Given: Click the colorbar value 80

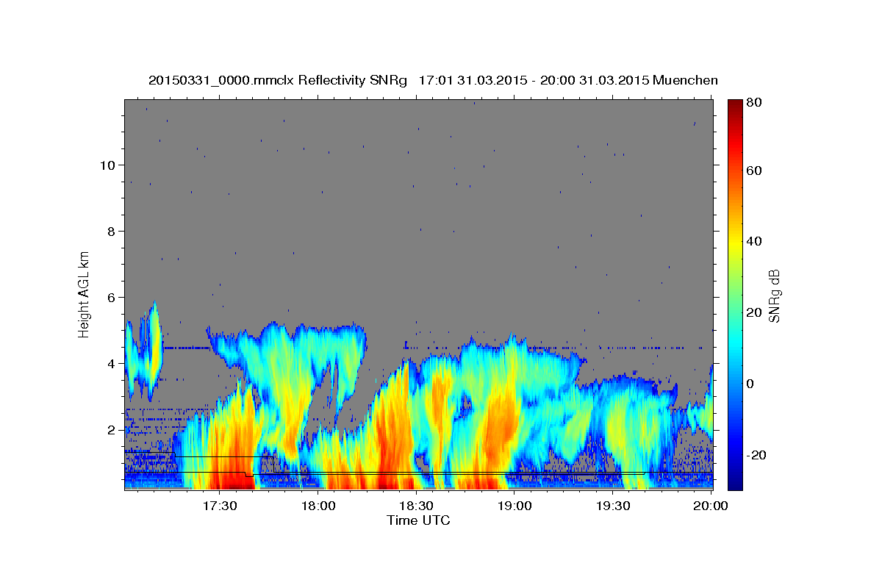Looking at the screenshot, I should tap(754, 102).
